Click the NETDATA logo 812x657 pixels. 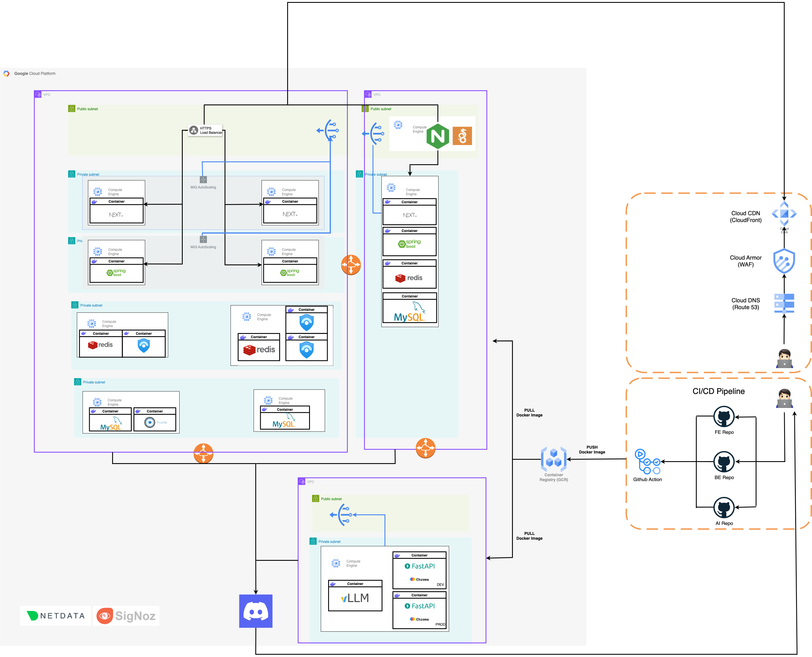pyautogui.click(x=55, y=616)
